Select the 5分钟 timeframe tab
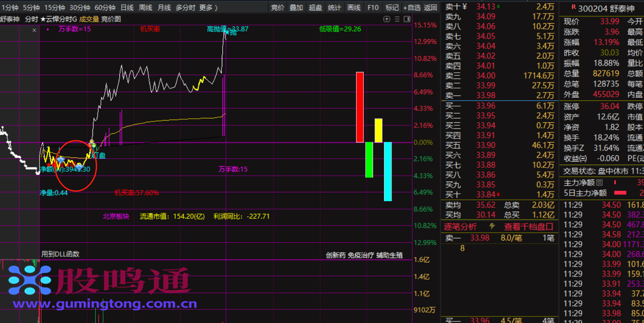Image resolution: width=644 pixels, height=323 pixels. (x=32, y=7)
